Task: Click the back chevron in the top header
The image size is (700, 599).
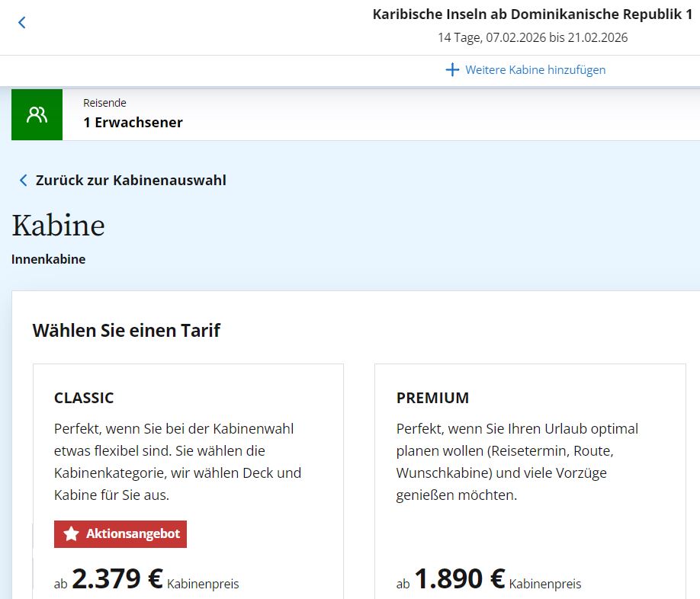Action: (x=22, y=22)
